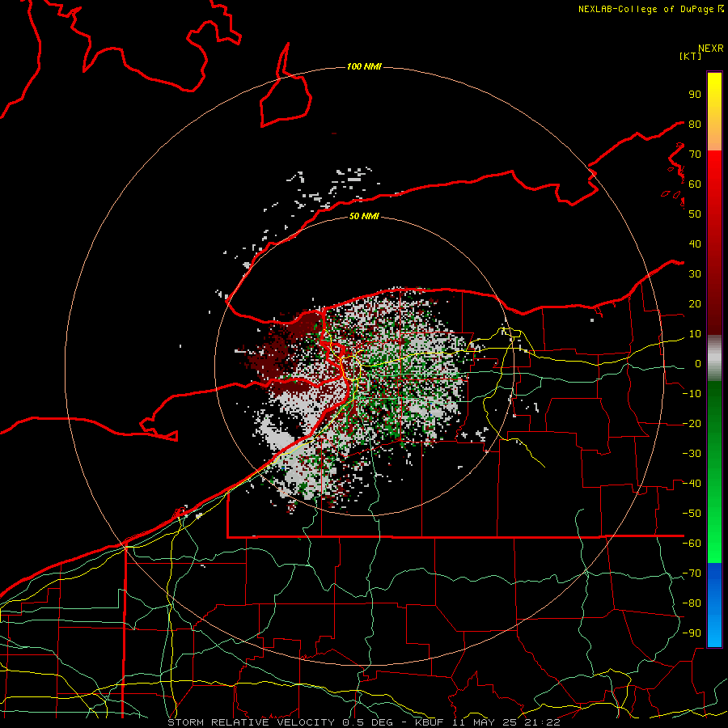Click the [KT] units label

691,56
